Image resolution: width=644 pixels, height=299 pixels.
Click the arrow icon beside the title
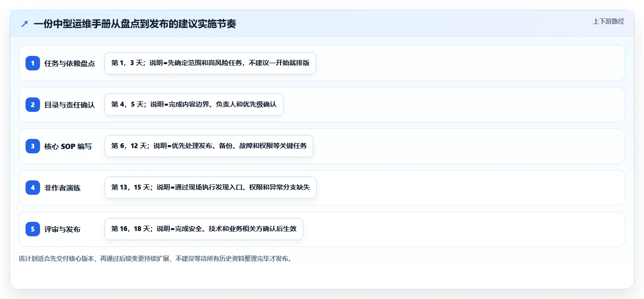pos(25,24)
